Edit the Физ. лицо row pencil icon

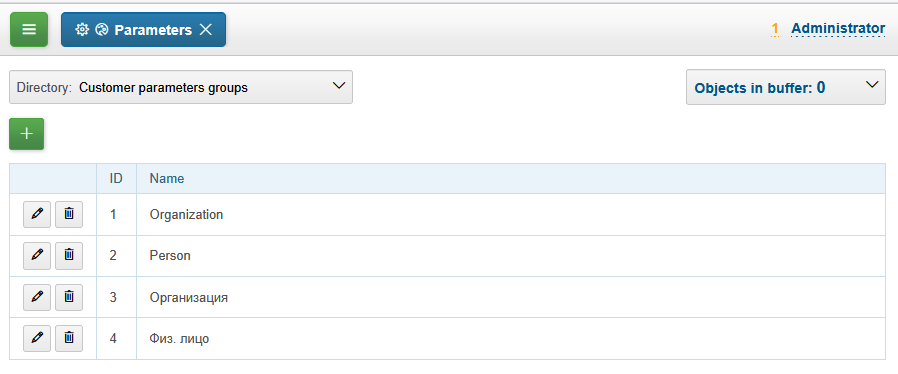(x=37, y=338)
